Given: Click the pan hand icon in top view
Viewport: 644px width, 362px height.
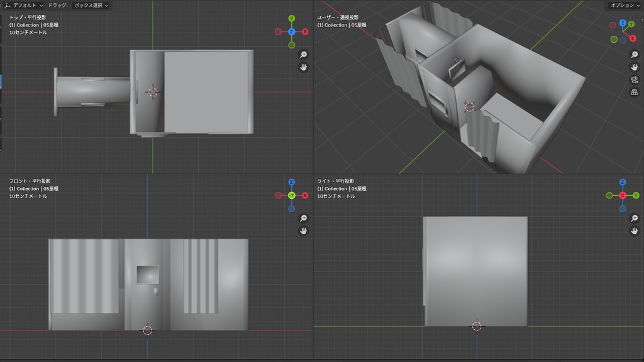Looking at the screenshot, I should point(303,67).
